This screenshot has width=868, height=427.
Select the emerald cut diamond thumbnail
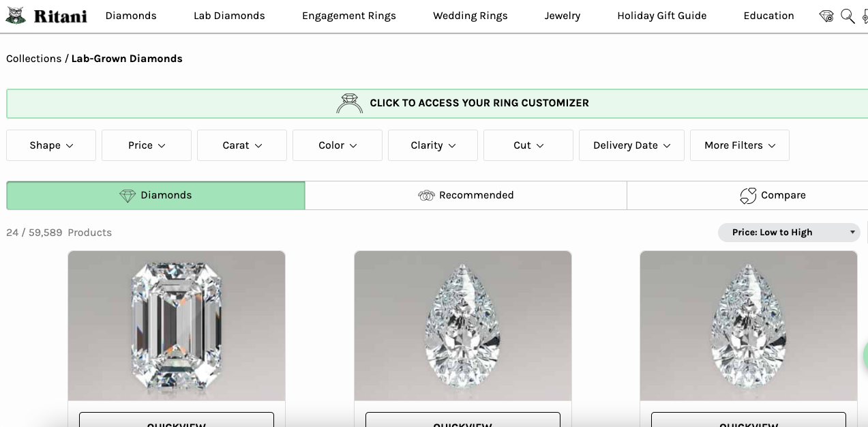pyautogui.click(x=177, y=325)
